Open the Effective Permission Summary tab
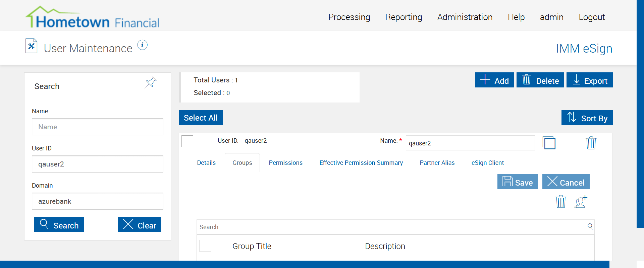This screenshot has height=268, width=644. point(361,163)
